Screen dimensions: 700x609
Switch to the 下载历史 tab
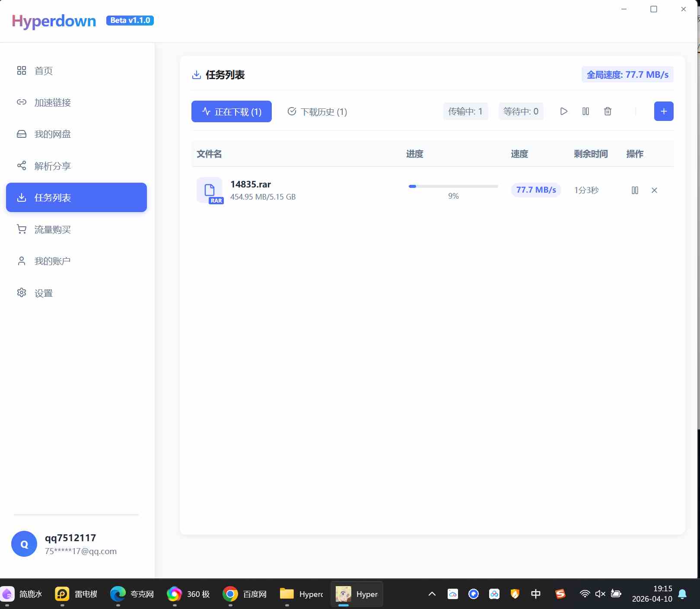[317, 111]
